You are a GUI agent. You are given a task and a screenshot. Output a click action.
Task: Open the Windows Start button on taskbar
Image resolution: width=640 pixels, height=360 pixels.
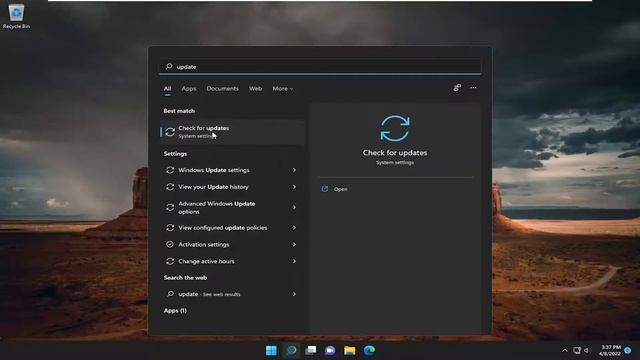(x=271, y=350)
